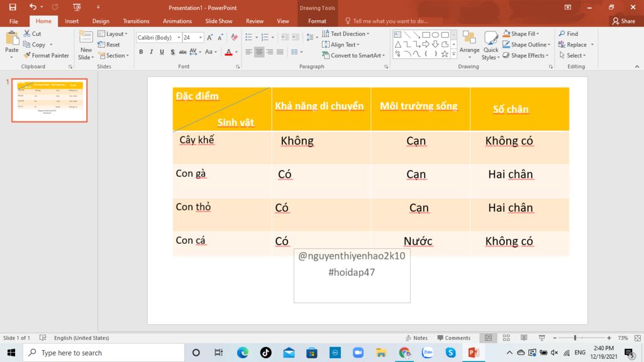Toggle the Notes pane
The width and height of the screenshot is (644, 362).
coord(416,337)
